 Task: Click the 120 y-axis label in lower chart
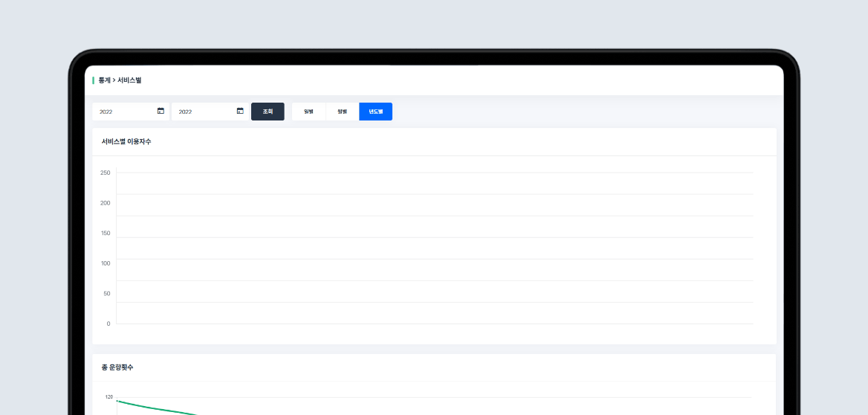(108, 397)
